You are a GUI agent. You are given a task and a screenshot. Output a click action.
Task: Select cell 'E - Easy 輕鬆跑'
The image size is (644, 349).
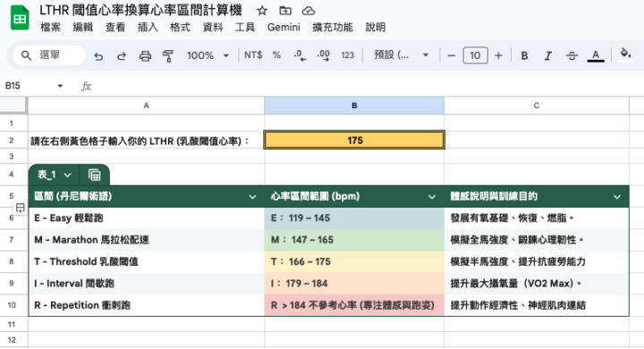point(147,217)
